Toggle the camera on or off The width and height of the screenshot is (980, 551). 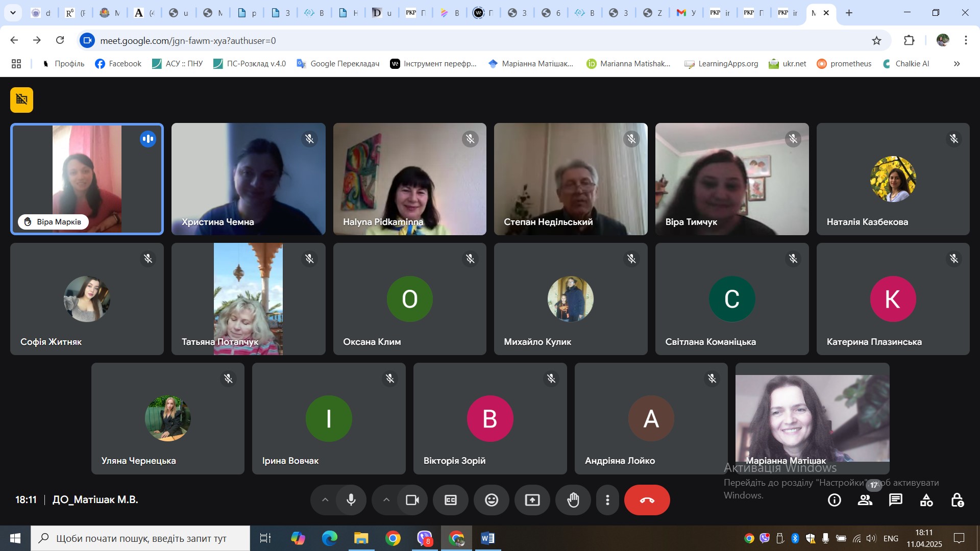coord(412,500)
